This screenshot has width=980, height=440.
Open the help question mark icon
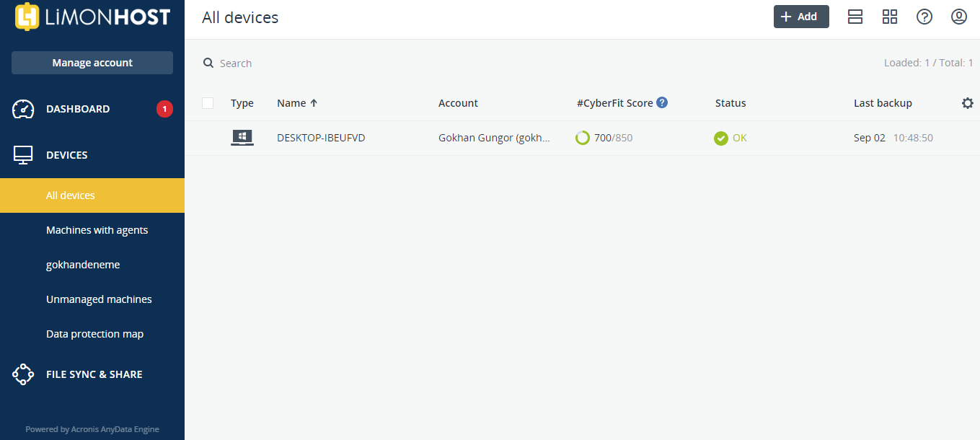[x=924, y=17]
